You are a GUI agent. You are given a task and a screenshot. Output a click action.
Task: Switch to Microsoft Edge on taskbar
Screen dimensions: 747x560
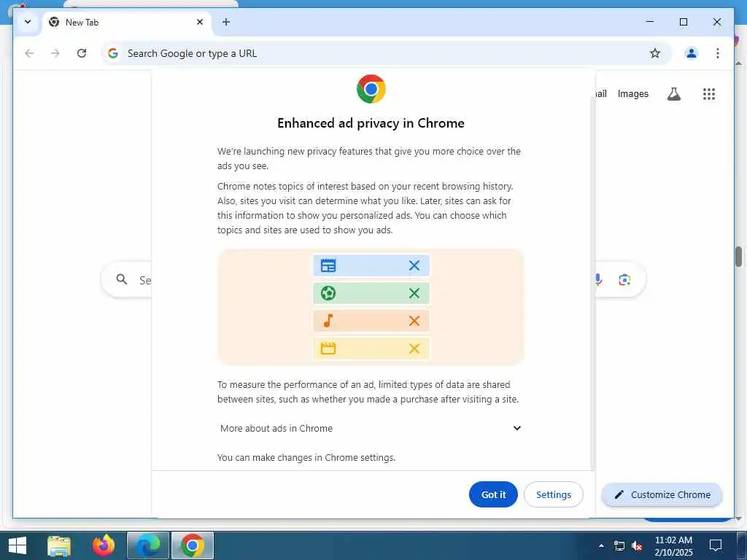(147, 545)
